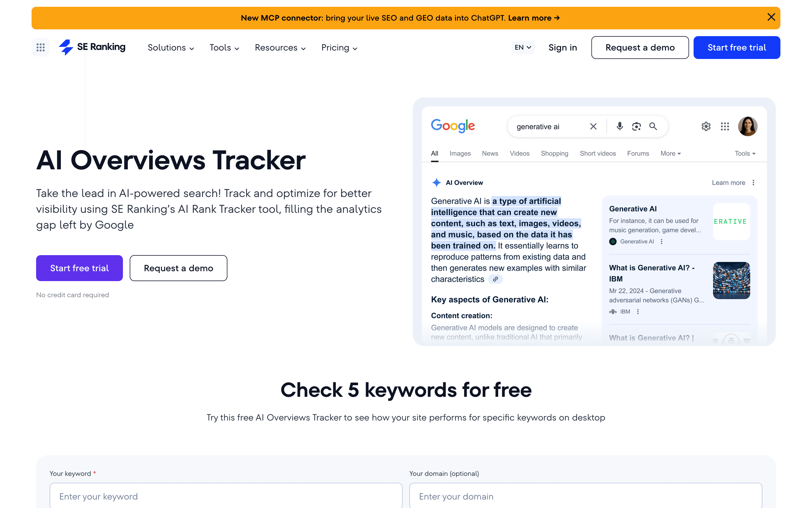Click the profile avatar photo
The image size is (812, 508).
[748, 126]
